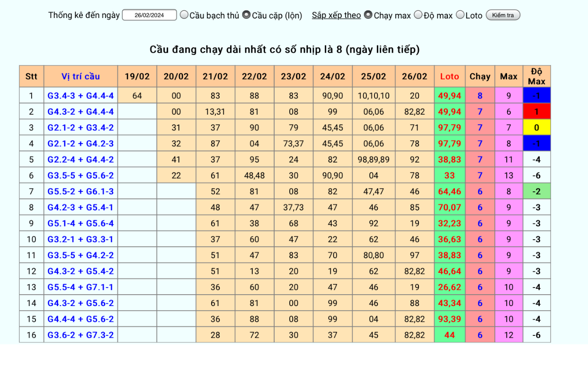Select G2.2-4 + G4.4-2 position link
This screenshot has width=588, height=379.
click(x=80, y=160)
